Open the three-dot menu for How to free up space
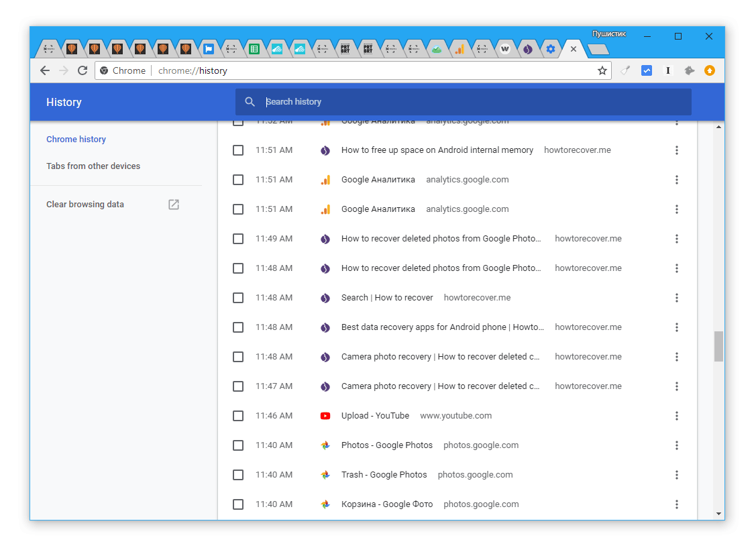This screenshot has height=548, width=756. (677, 150)
